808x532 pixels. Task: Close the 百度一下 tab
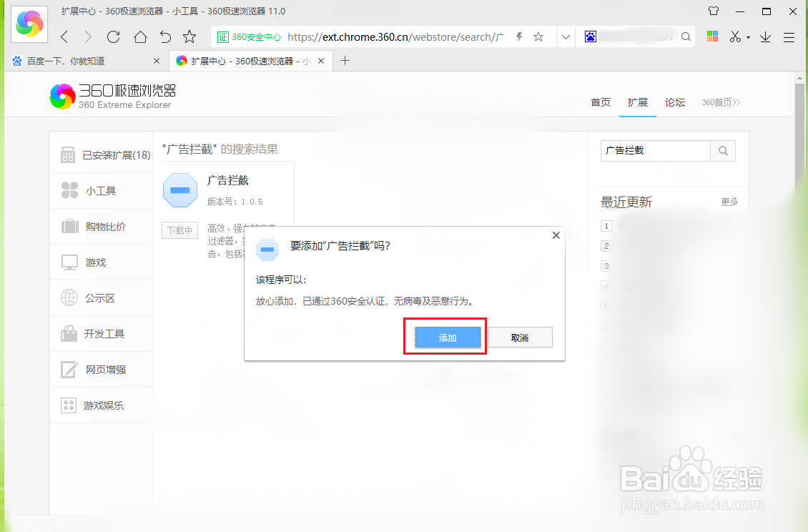coord(157,61)
